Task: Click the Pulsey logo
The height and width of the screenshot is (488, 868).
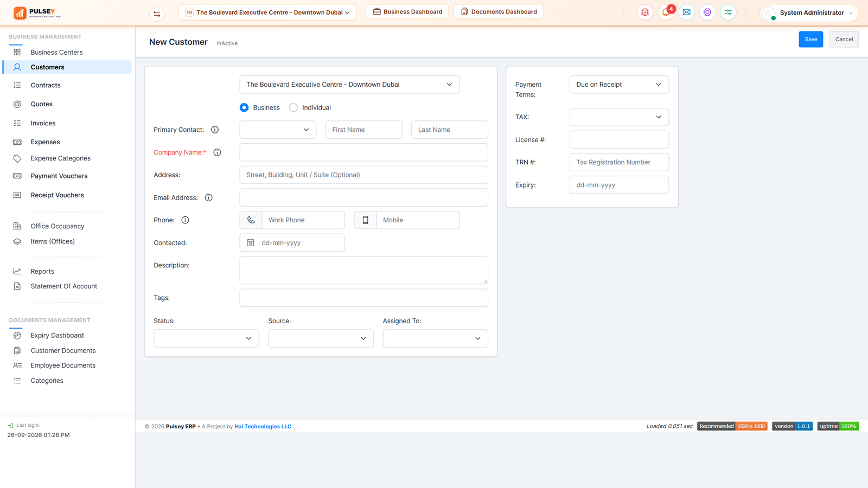Action: [37, 12]
